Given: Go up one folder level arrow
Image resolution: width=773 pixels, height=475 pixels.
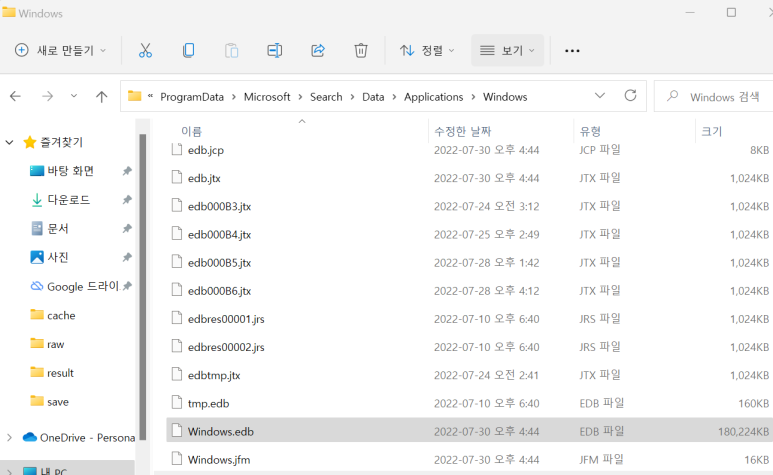Looking at the screenshot, I should coord(102,97).
